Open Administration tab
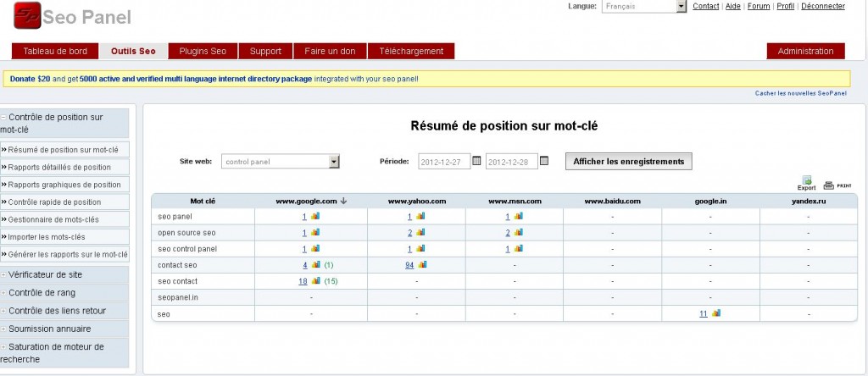 tap(805, 51)
